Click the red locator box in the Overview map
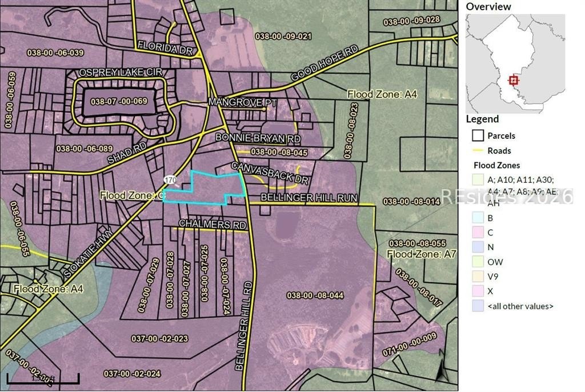Screen dimensions: 585x392 514,80
